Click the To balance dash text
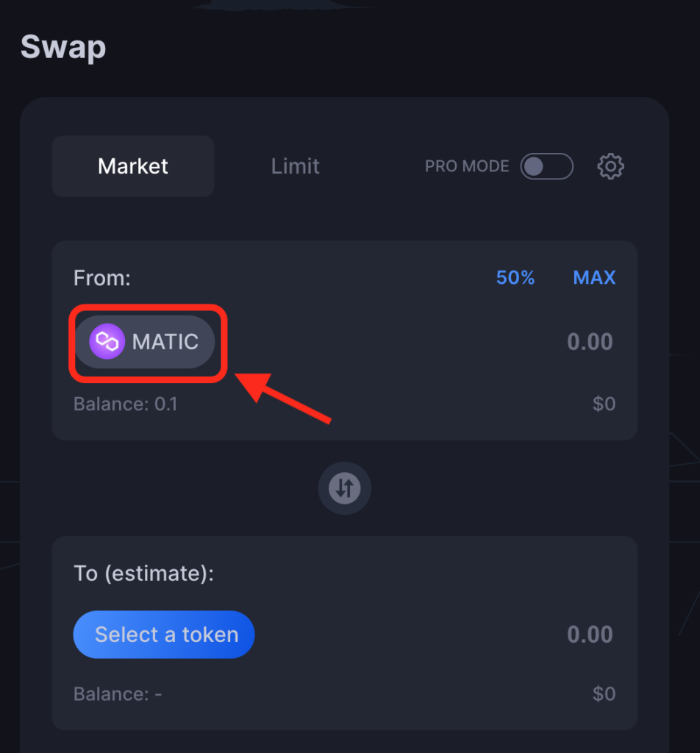The image size is (700, 753). tap(118, 694)
